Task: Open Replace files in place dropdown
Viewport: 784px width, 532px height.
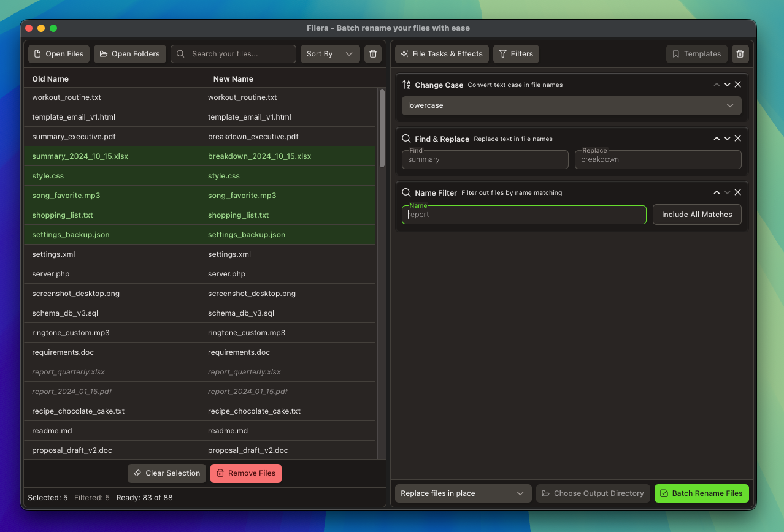Action: point(463,493)
